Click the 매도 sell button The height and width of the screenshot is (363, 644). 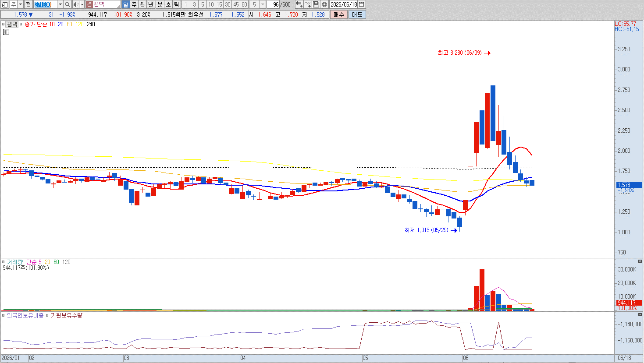click(x=357, y=14)
